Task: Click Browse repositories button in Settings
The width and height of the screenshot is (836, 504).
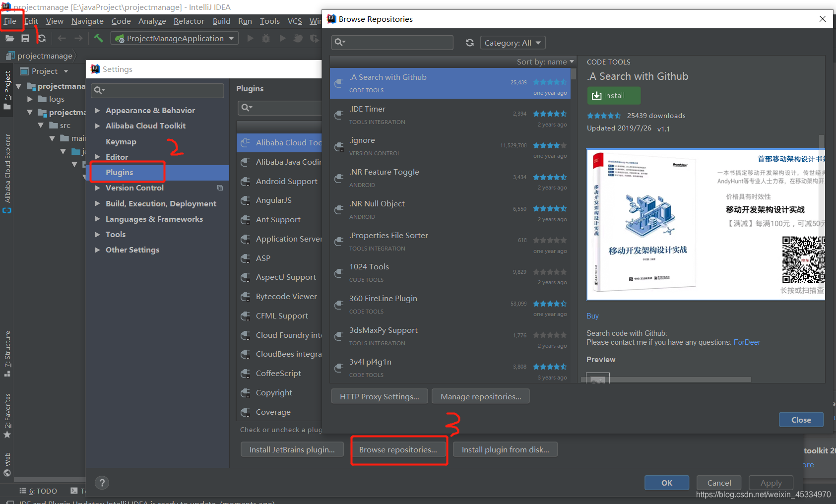Action: pyautogui.click(x=398, y=449)
